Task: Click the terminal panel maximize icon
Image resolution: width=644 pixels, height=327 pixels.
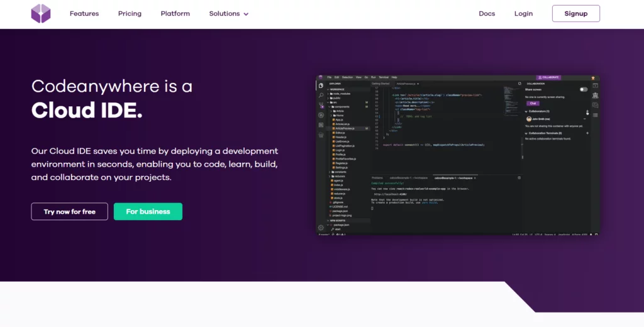Action: coord(519,178)
